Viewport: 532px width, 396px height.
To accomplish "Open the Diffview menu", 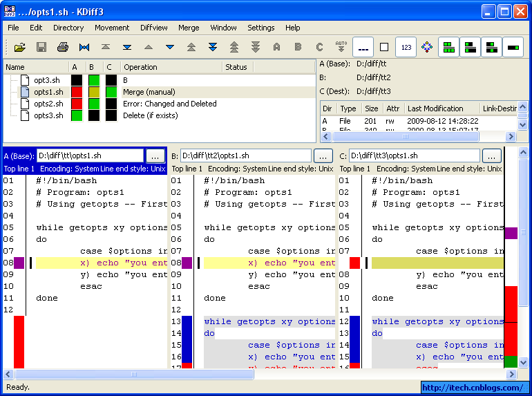I will [x=153, y=28].
